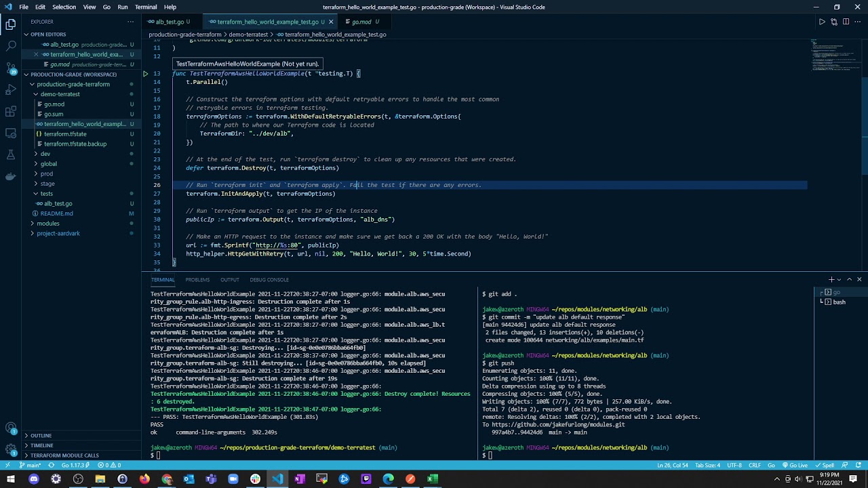
Task: Close the terraform_hello_world_example_test.go tab
Action: point(331,22)
